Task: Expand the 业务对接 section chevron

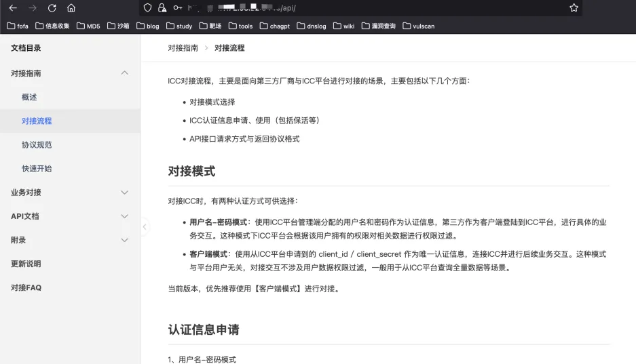Action: 124,193
